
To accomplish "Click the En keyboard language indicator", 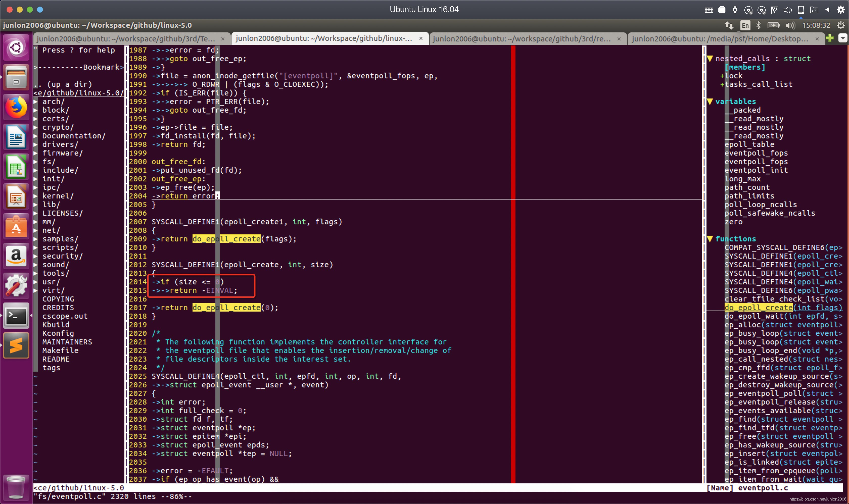I will 745,25.
